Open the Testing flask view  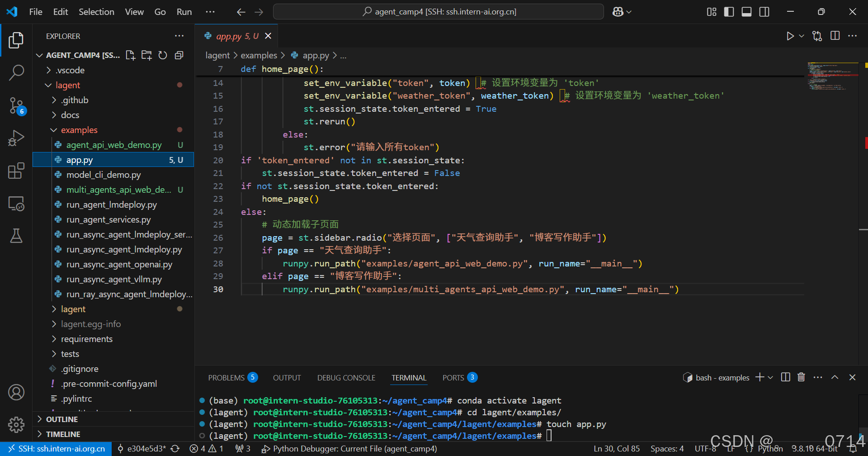[16, 236]
